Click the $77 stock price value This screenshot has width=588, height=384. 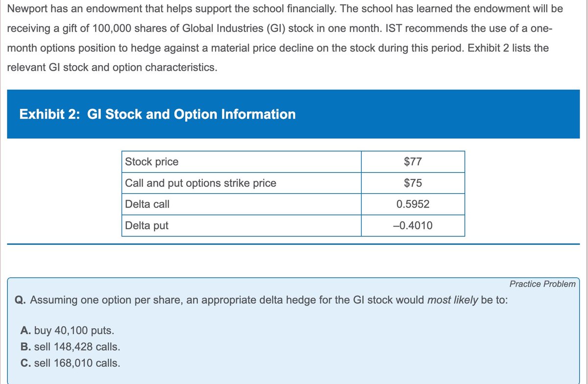(x=413, y=162)
